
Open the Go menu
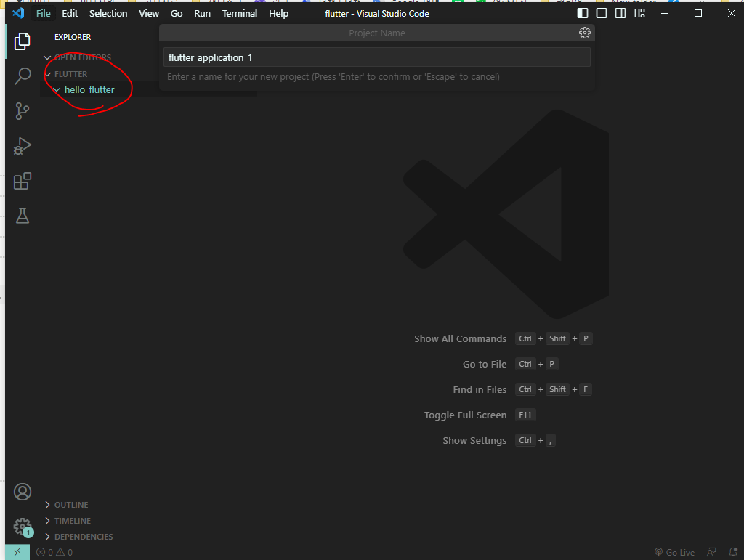(x=177, y=13)
